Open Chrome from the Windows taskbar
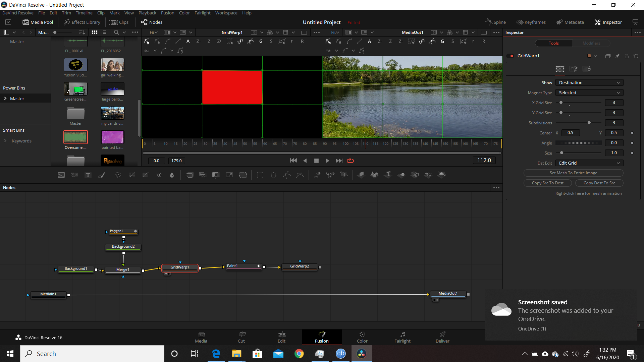Viewport: 644px width, 362px height. pyautogui.click(x=299, y=354)
